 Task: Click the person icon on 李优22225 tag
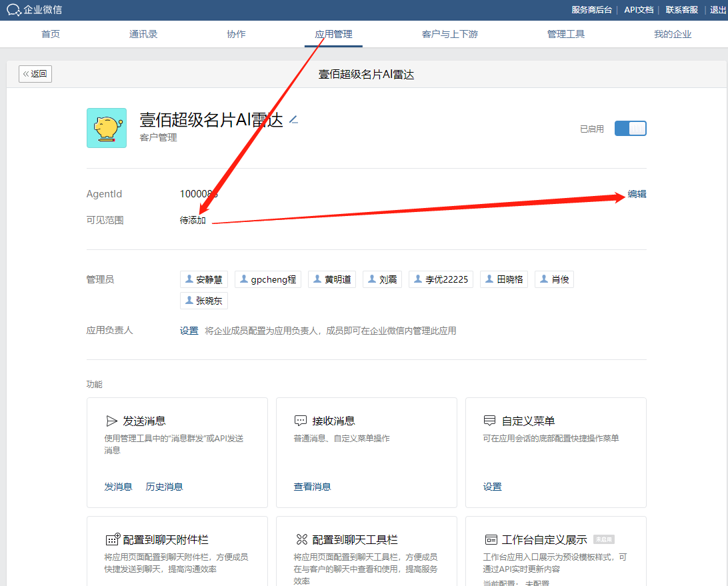[418, 279]
